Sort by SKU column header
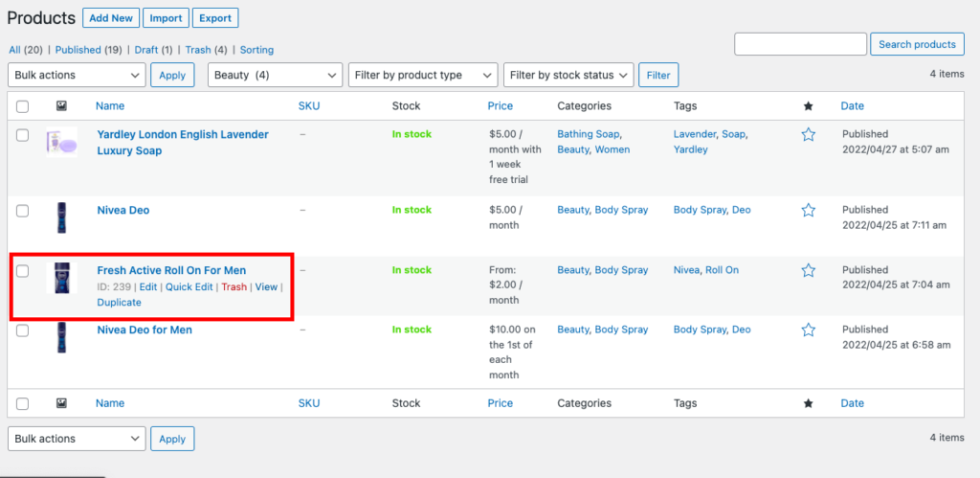 (x=309, y=106)
